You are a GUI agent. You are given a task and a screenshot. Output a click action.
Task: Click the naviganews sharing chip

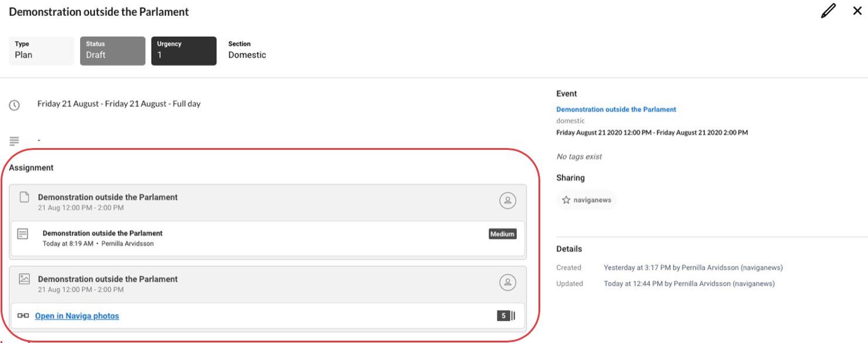(586, 200)
